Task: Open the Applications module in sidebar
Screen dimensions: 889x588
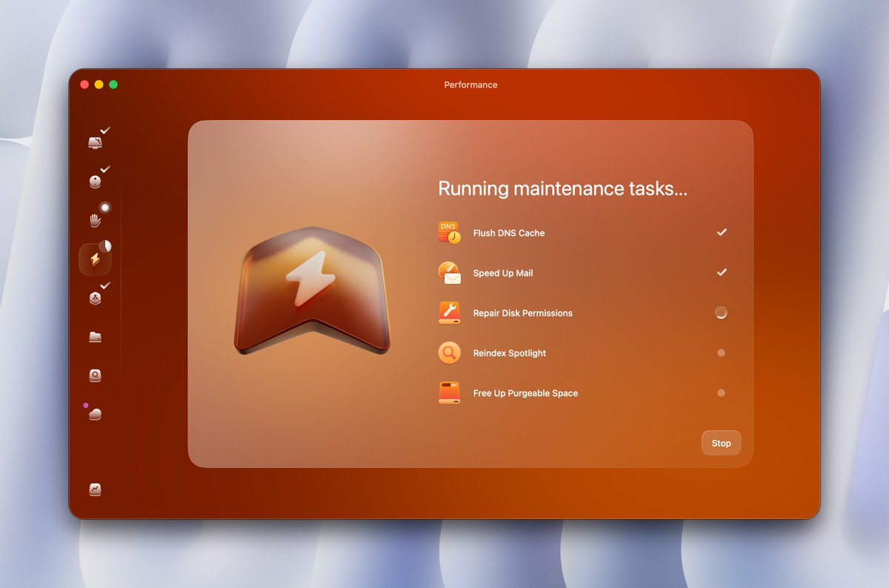Action: [x=95, y=298]
